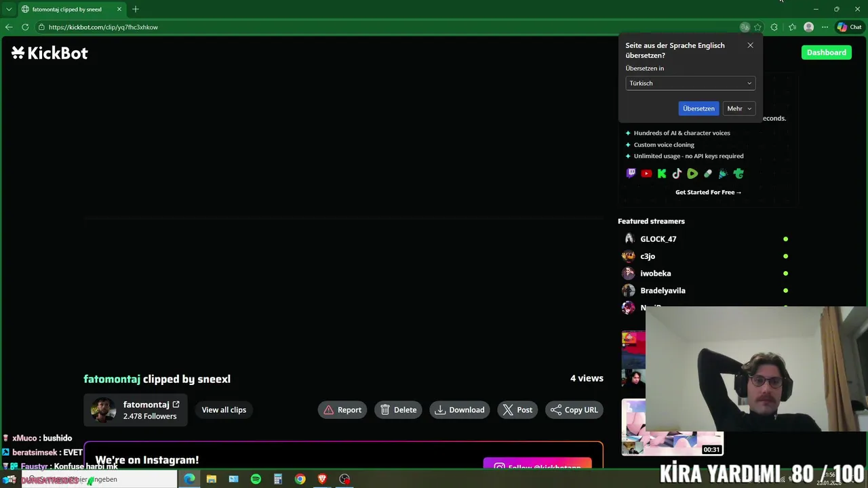Screen dimensions: 868x488
Task: Click fatomontaj profile avatar
Action: [x=103, y=410]
